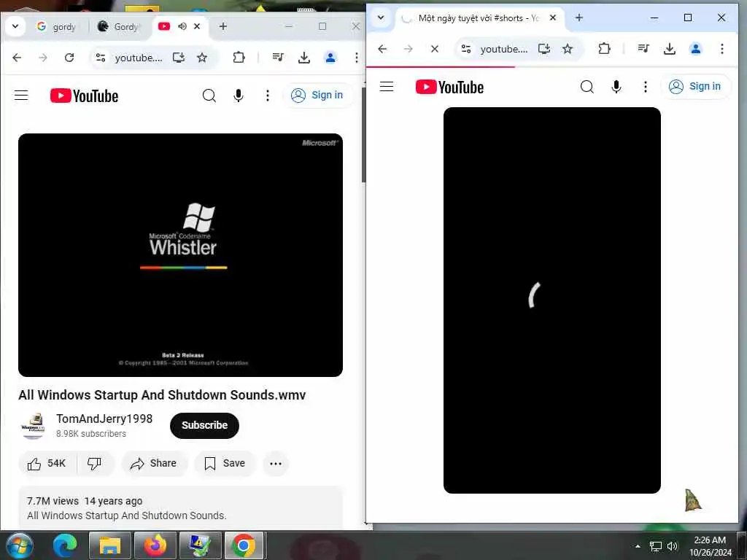Open YouTube guide hamburger menu in right window
Image resolution: width=747 pixels, height=560 pixels.
click(387, 87)
